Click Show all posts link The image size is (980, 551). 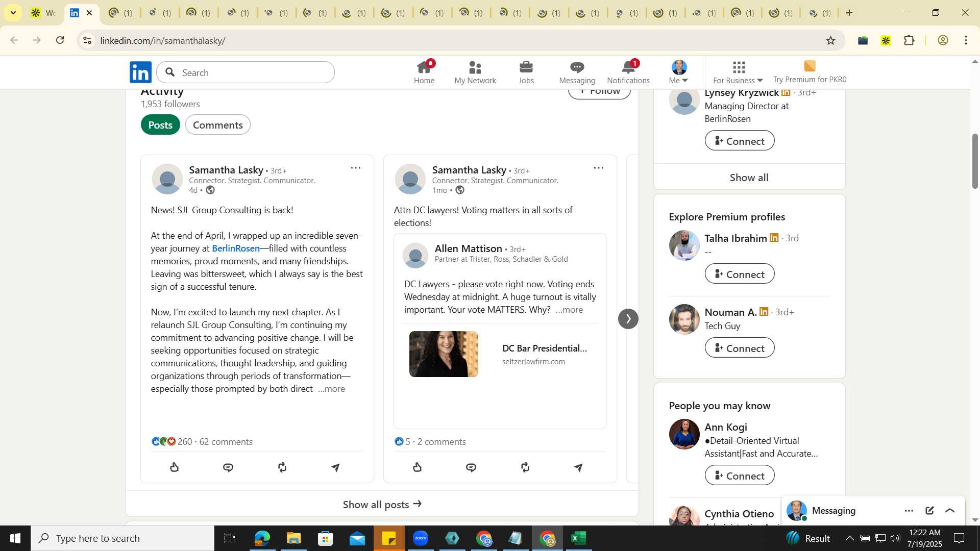[x=382, y=505]
